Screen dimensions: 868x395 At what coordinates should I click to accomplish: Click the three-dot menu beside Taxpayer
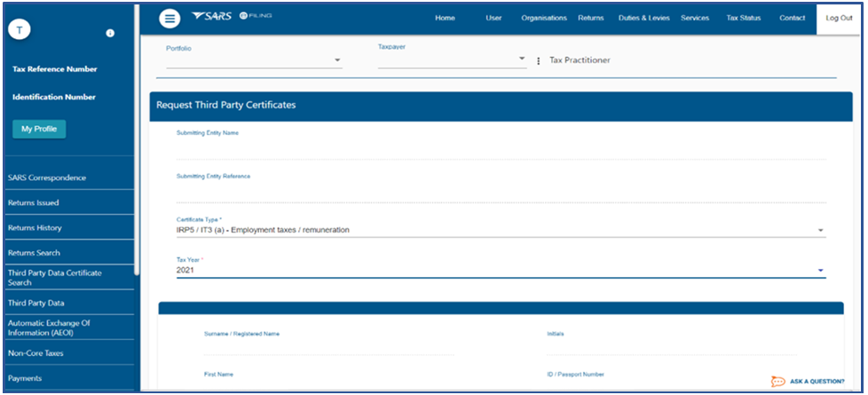539,61
